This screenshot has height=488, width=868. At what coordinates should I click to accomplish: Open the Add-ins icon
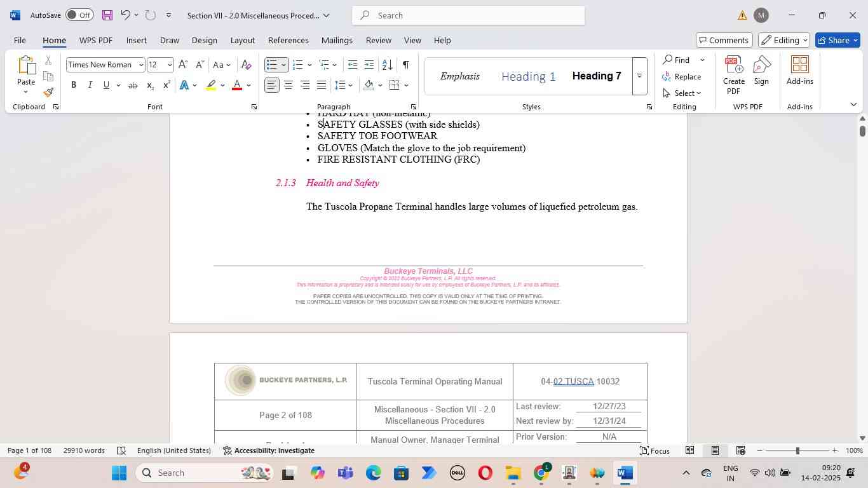(800, 70)
